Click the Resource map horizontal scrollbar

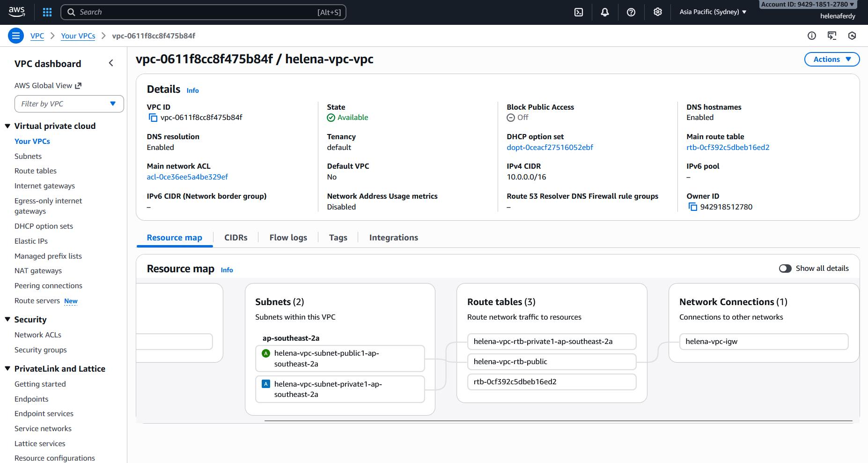(557, 421)
